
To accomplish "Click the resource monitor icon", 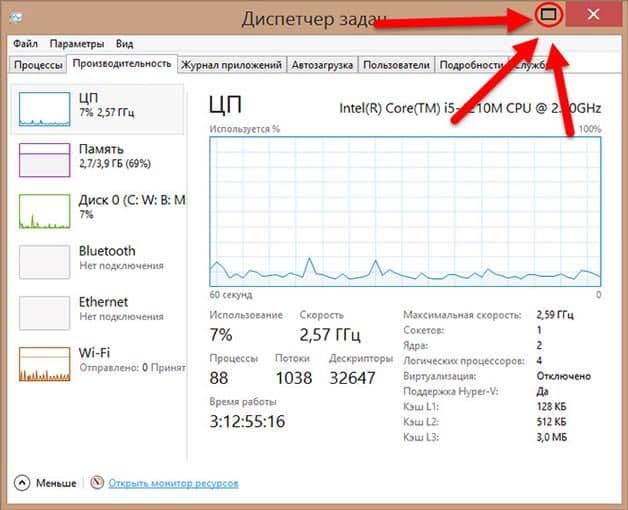I will pos(97,482).
